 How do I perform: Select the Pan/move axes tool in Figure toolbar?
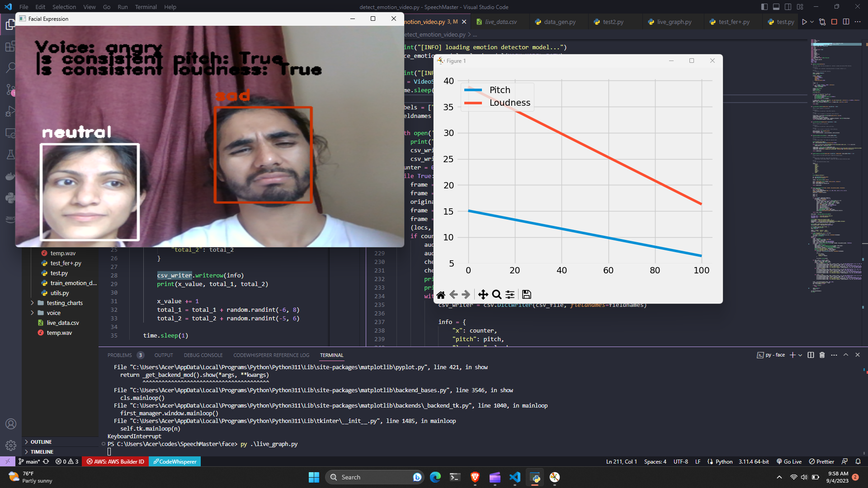pos(483,295)
